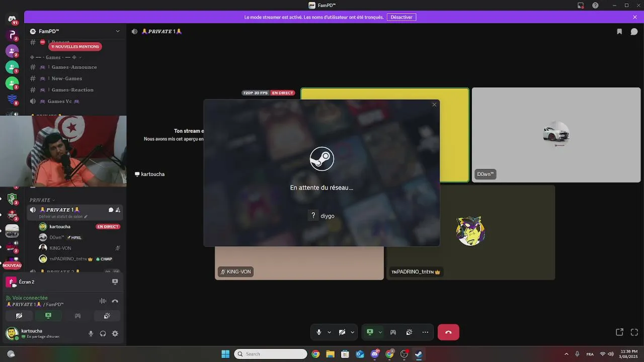This screenshot has width=644, height=362.
Task: Open the server with the green shield icon
Action: click(12, 199)
